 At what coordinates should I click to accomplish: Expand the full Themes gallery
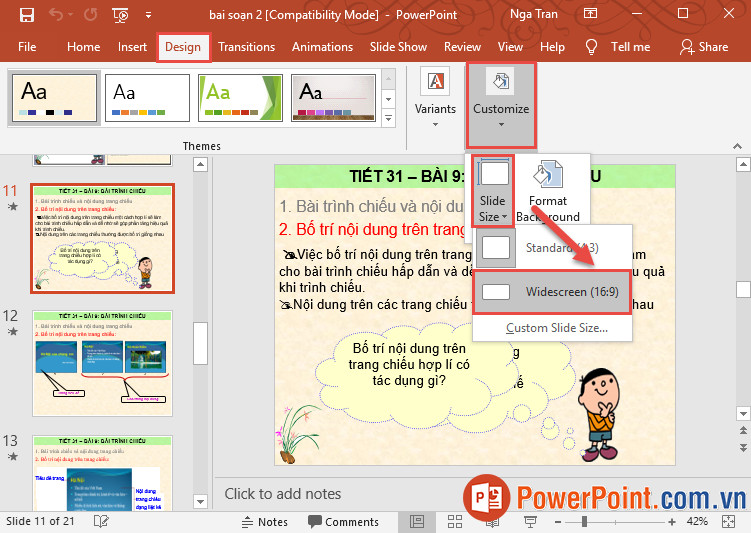[388, 117]
